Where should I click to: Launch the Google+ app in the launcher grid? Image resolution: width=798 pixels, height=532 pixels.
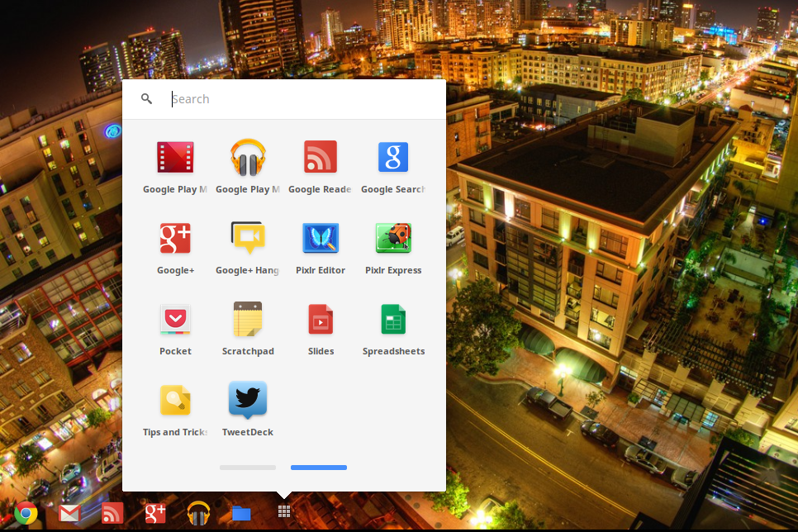point(175,238)
